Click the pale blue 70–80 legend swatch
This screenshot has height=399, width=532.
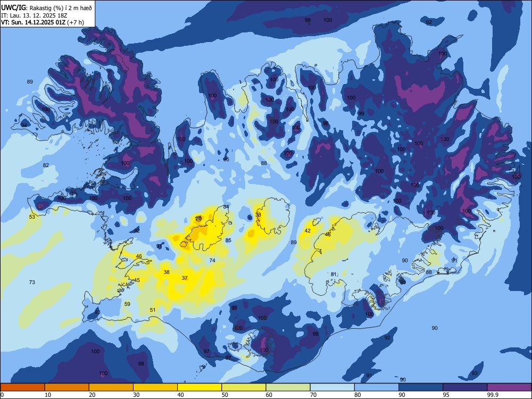point(332,387)
